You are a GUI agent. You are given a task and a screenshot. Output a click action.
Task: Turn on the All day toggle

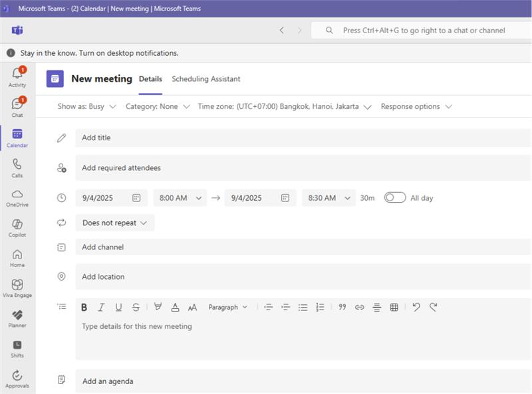pos(395,198)
